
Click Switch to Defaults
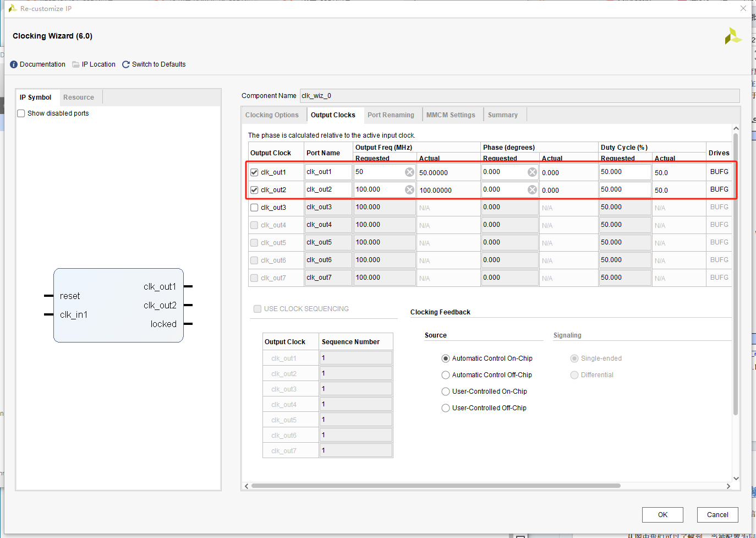pyautogui.click(x=159, y=64)
